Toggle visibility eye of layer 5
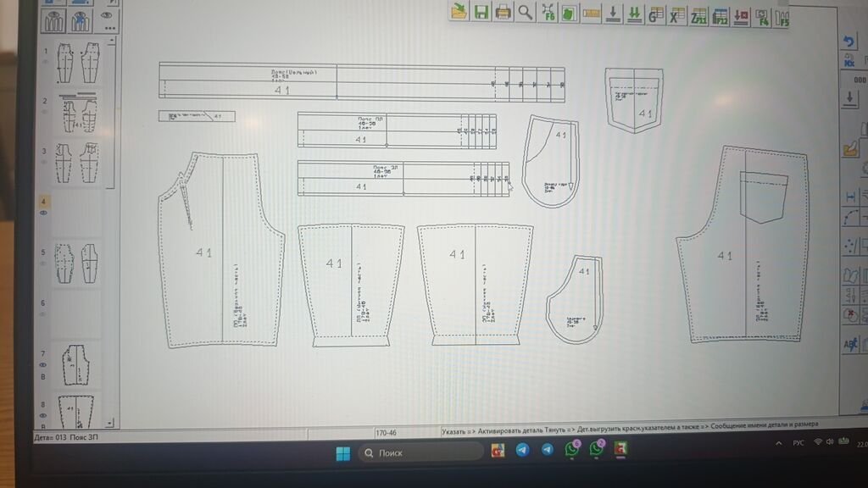 pos(43,264)
